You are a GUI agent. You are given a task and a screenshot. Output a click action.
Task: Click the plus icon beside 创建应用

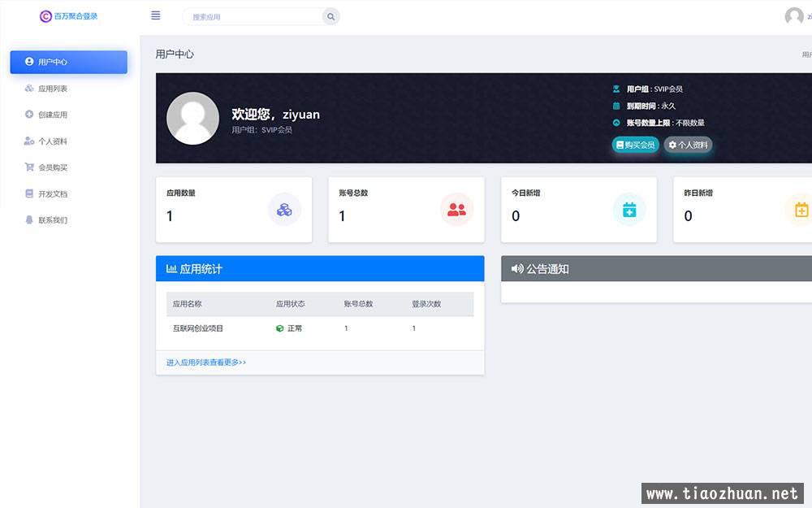click(x=29, y=114)
